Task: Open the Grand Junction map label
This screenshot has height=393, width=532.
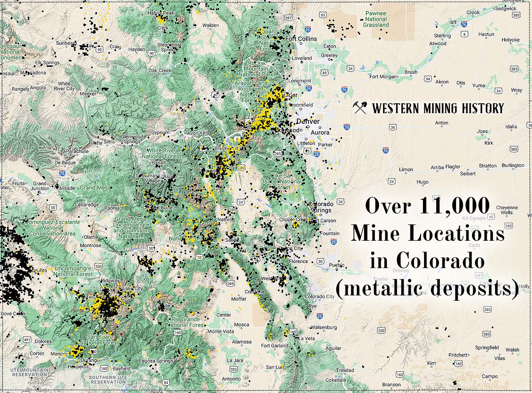Action: pyautogui.click(x=40, y=186)
